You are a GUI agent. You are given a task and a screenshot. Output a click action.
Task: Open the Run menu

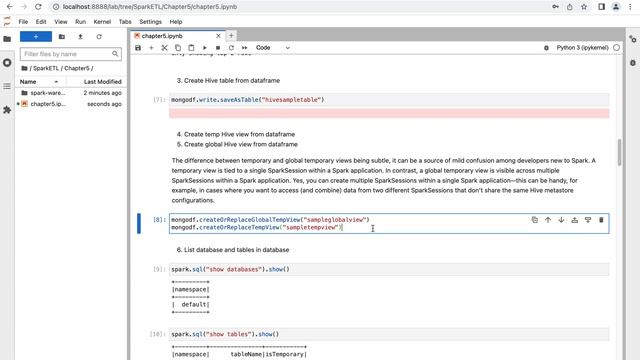[x=80, y=22]
